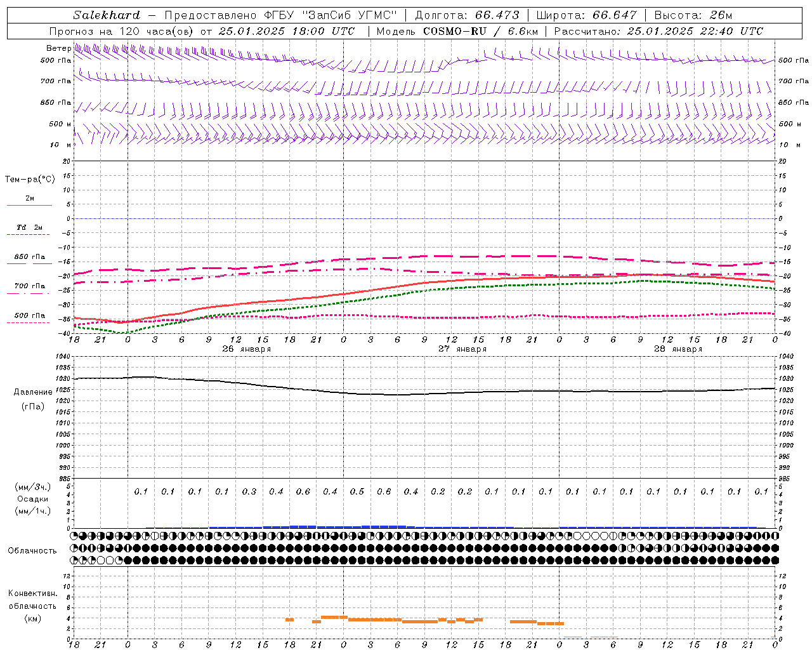The height and width of the screenshot is (650, 812).
Task: Click the 0.5 precipitation value
Action: tap(357, 492)
